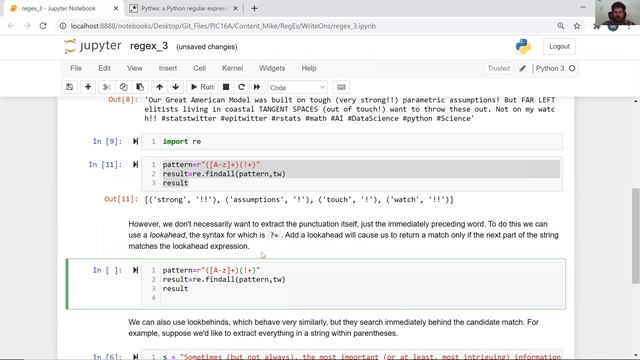Run the active In [ ] cell icon
The width and height of the screenshot is (640, 360).
(135, 270)
